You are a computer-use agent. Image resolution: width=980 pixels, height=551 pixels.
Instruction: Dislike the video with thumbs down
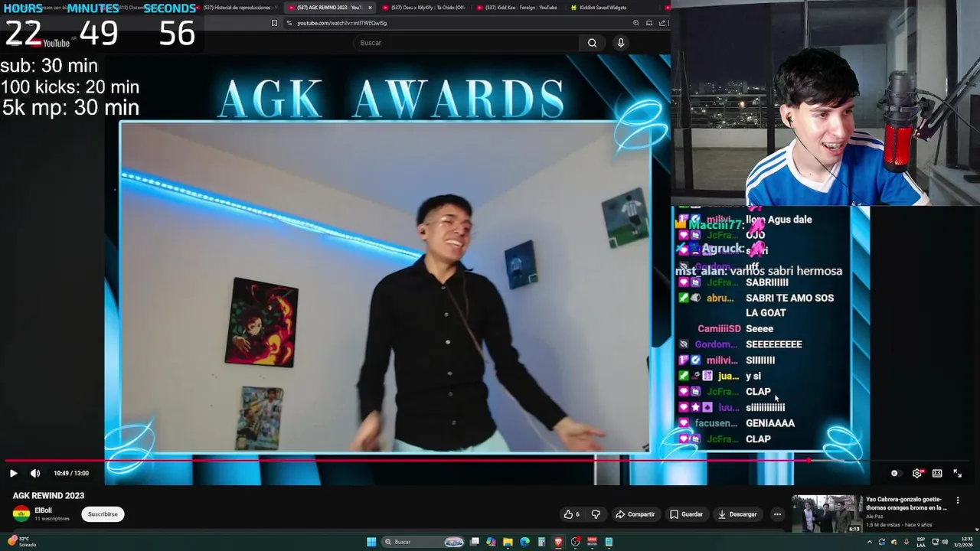coord(596,514)
